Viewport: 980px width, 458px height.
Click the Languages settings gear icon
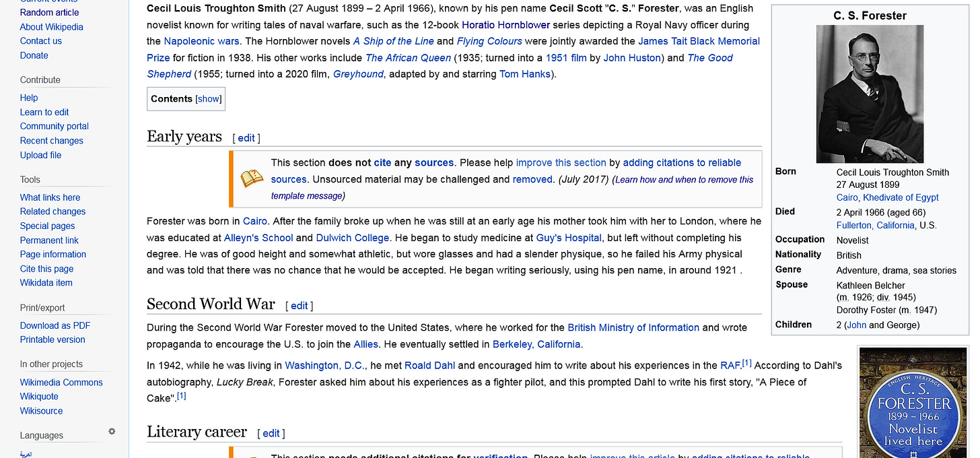click(112, 432)
